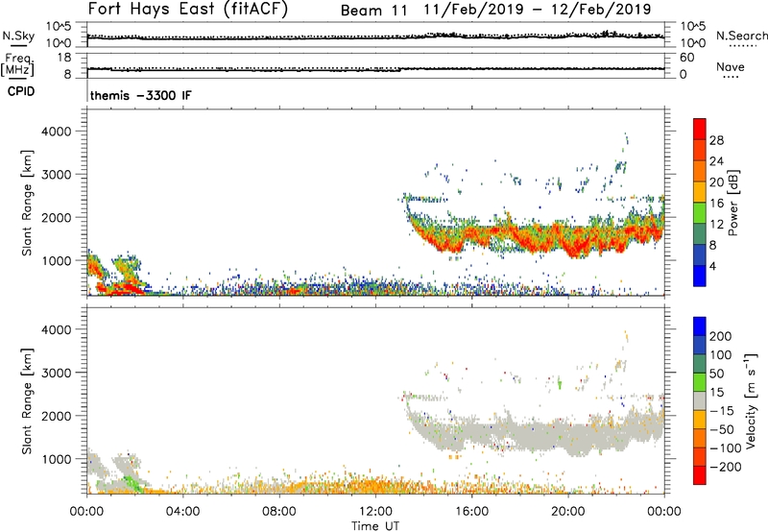This screenshot has height=532, width=768.
Task: Click the 'Nave' legend label
Action: tap(731, 67)
